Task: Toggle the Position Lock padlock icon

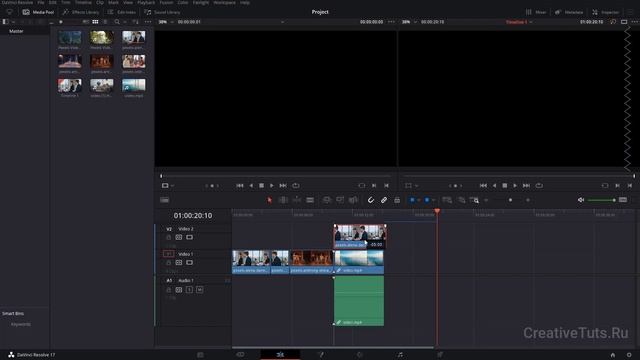Action: 397,200
